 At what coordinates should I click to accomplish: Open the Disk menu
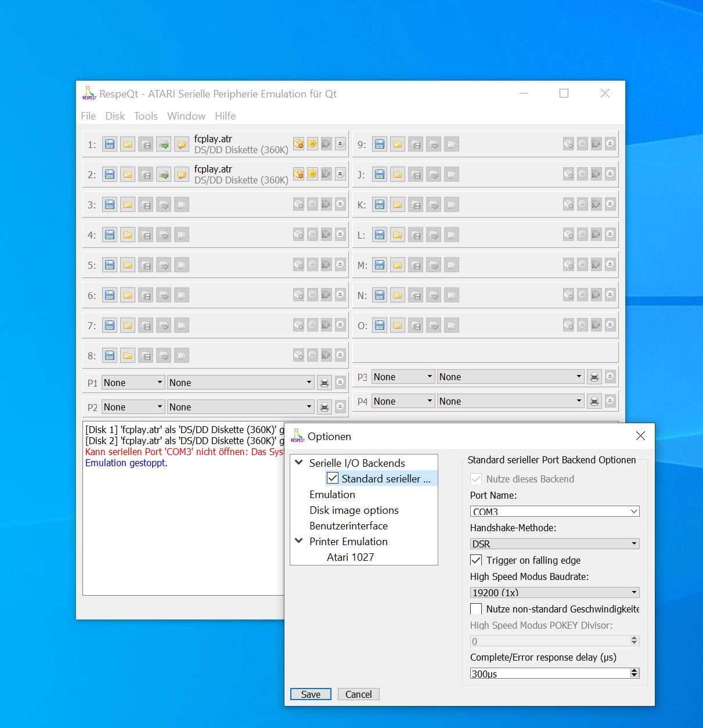pyautogui.click(x=115, y=116)
